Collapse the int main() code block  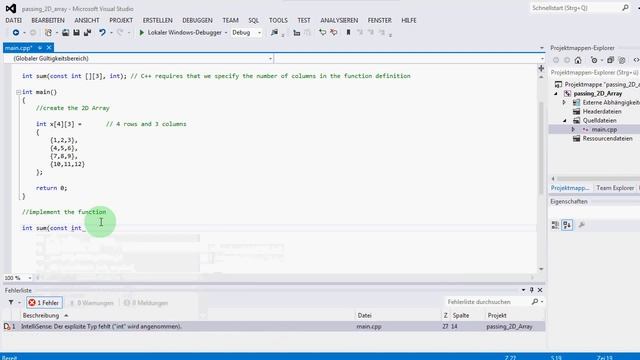coord(18,92)
